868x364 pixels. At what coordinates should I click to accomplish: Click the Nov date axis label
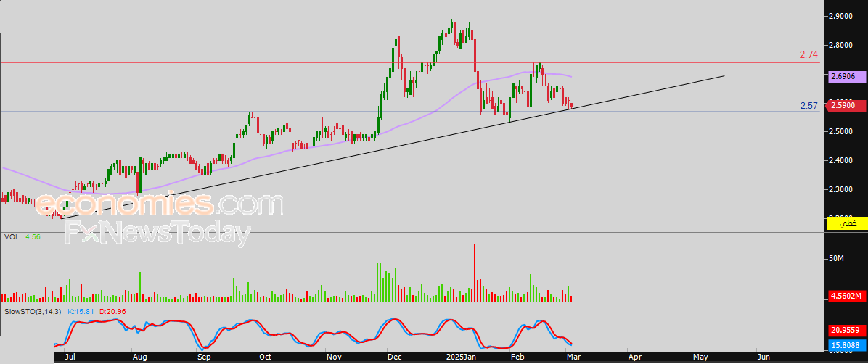[332, 357]
